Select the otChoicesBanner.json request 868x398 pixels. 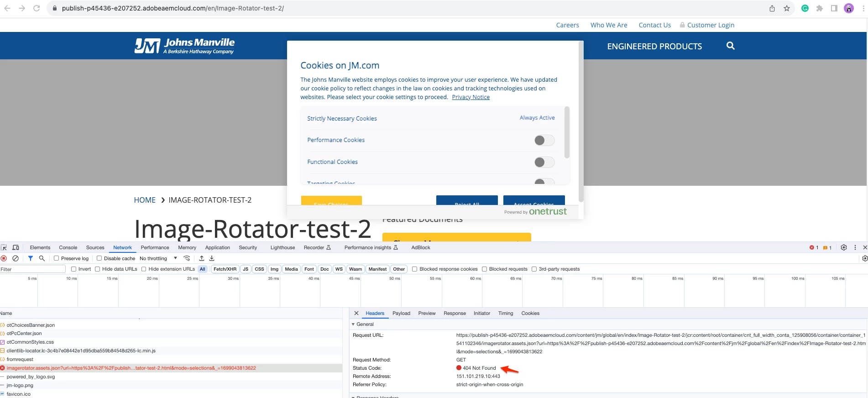(171, 325)
